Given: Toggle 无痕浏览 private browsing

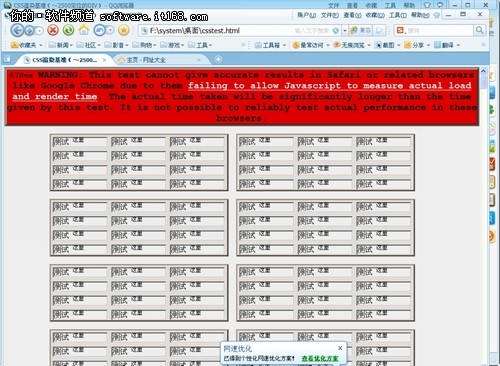Looking at the screenshot, I should point(352,45).
